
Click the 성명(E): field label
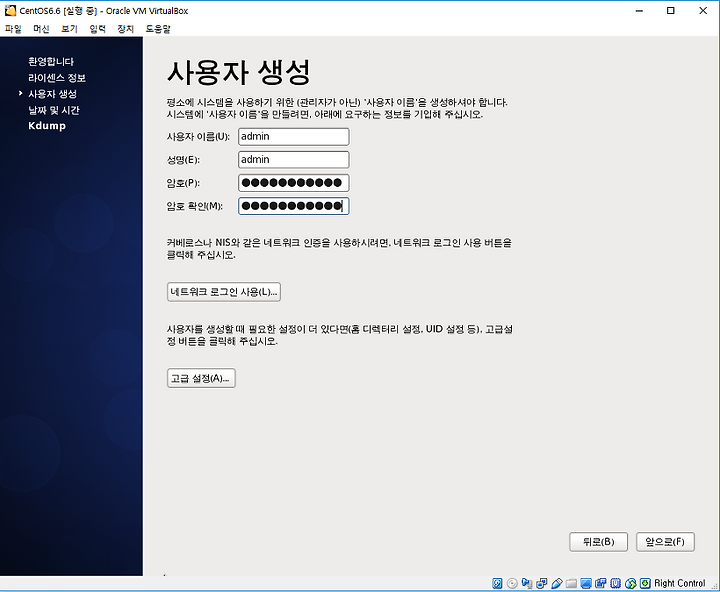183,160
